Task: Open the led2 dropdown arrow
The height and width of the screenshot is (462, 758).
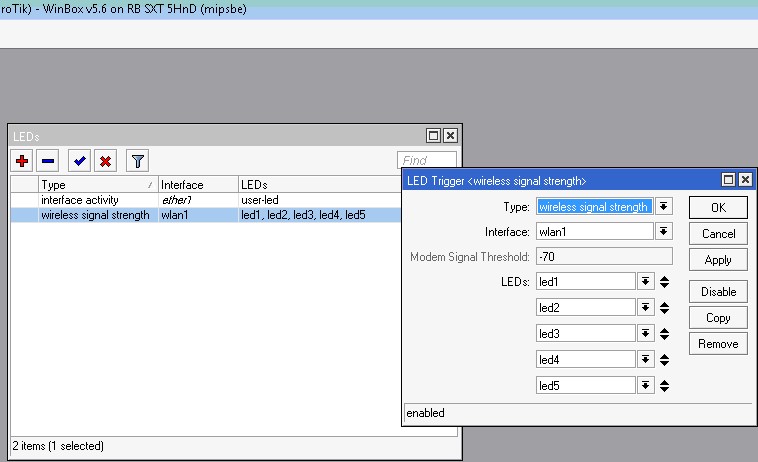Action: (x=645, y=307)
